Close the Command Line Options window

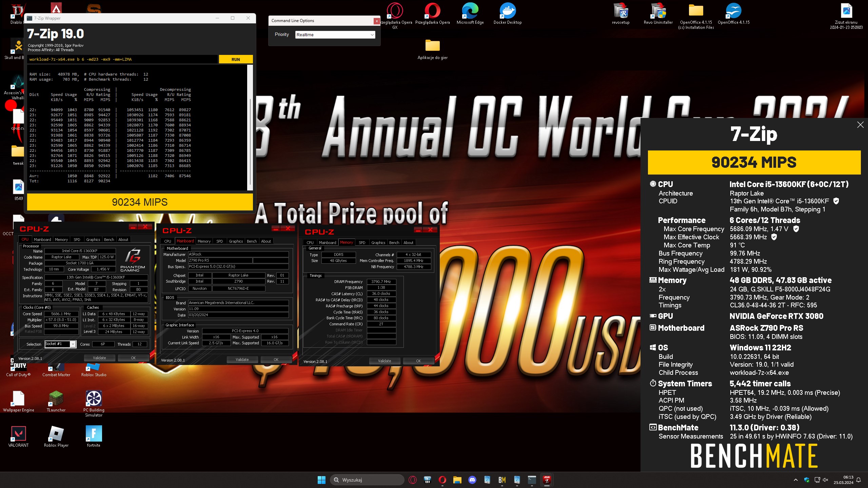pyautogui.click(x=376, y=21)
